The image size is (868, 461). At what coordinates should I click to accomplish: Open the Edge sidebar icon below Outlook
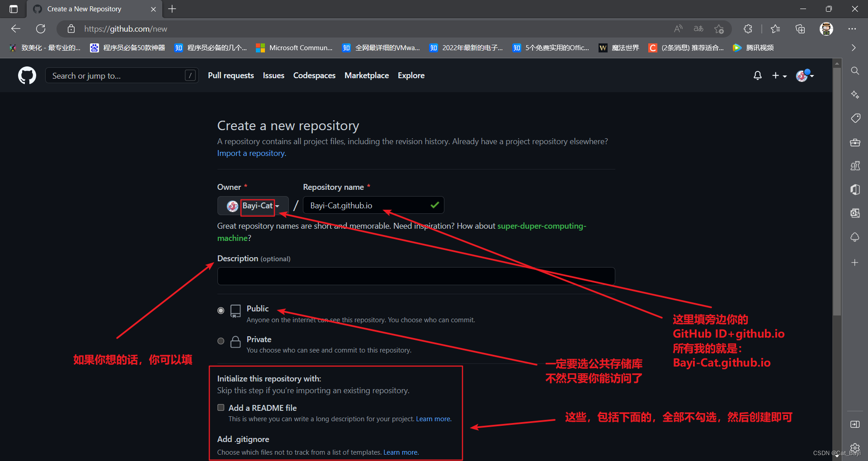[x=855, y=237]
